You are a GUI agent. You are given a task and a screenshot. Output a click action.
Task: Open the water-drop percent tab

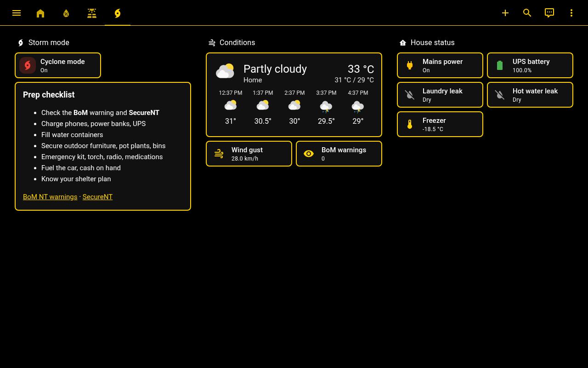pyautogui.click(x=66, y=13)
